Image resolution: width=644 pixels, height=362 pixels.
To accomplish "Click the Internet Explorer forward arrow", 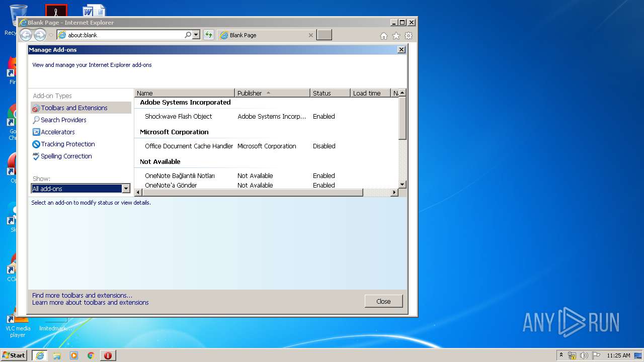I will pos(40,35).
